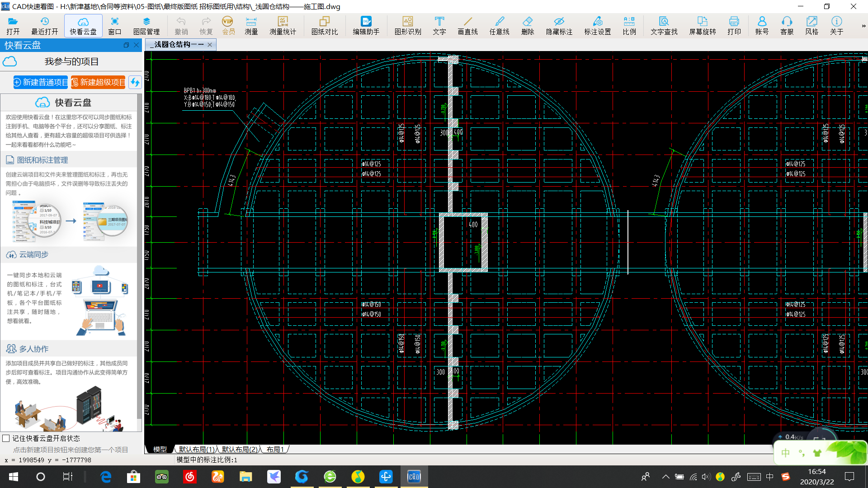Open 标注设置 annotation settings

tap(598, 26)
